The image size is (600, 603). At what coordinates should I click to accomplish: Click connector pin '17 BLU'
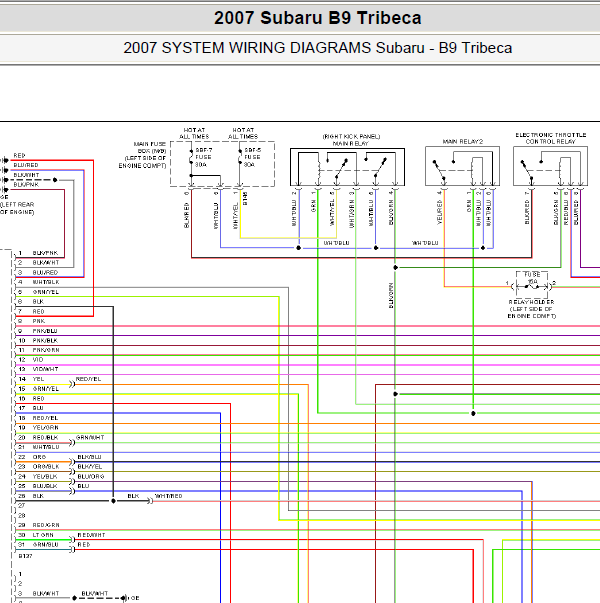31,408
